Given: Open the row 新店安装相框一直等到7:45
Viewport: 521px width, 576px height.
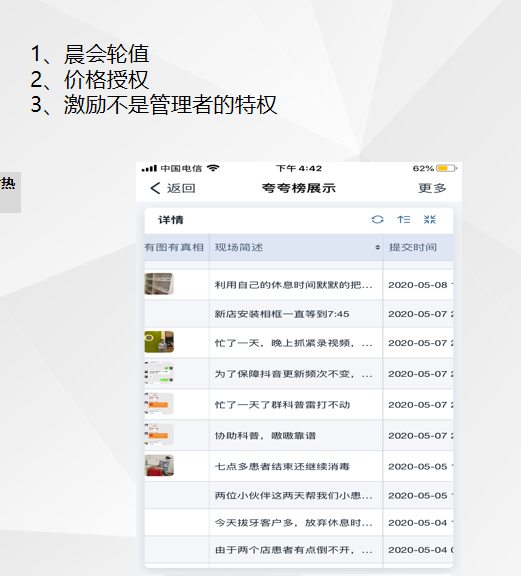Looking at the screenshot, I should (299, 314).
